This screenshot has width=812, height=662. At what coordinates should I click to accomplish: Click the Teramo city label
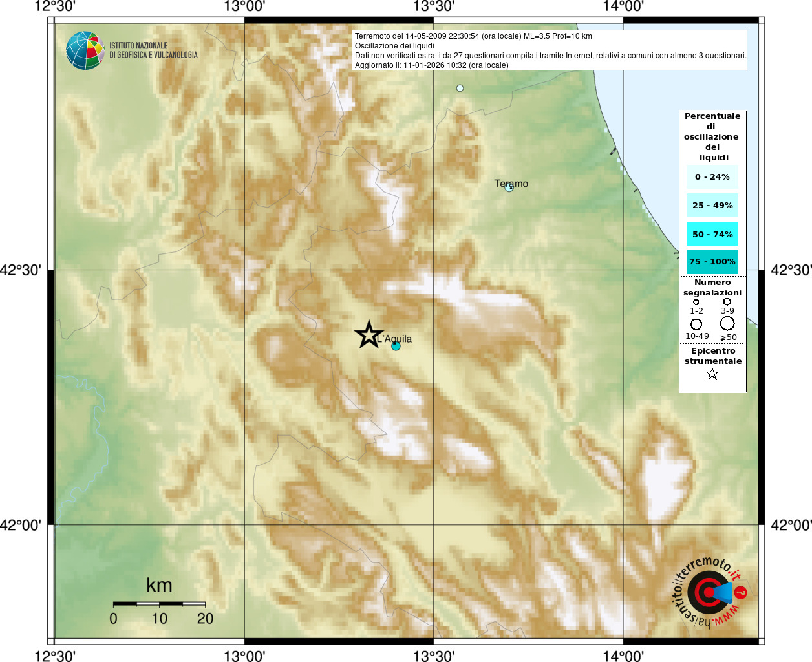tap(511, 184)
